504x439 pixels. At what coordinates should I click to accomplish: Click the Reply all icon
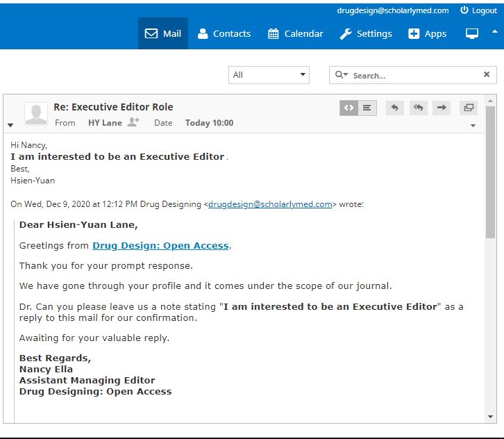[417, 108]
